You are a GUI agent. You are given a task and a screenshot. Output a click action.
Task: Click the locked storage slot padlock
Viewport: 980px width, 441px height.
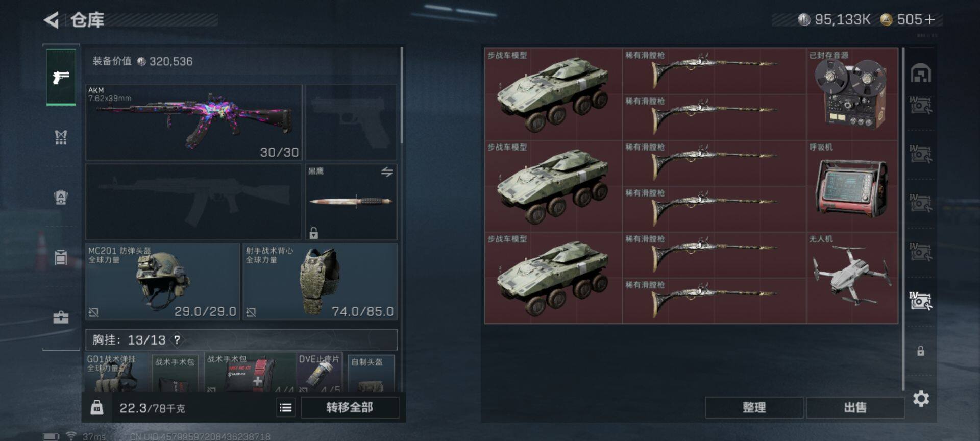coord(921,351)
